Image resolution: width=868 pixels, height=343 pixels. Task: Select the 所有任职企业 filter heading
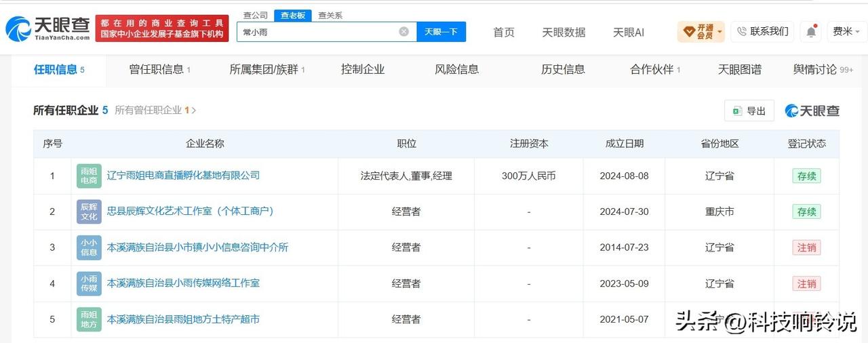point(71,110)
